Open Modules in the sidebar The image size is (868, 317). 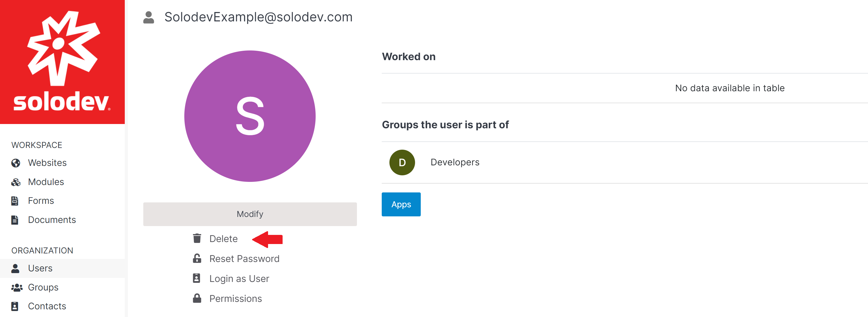tap(46, 182)
